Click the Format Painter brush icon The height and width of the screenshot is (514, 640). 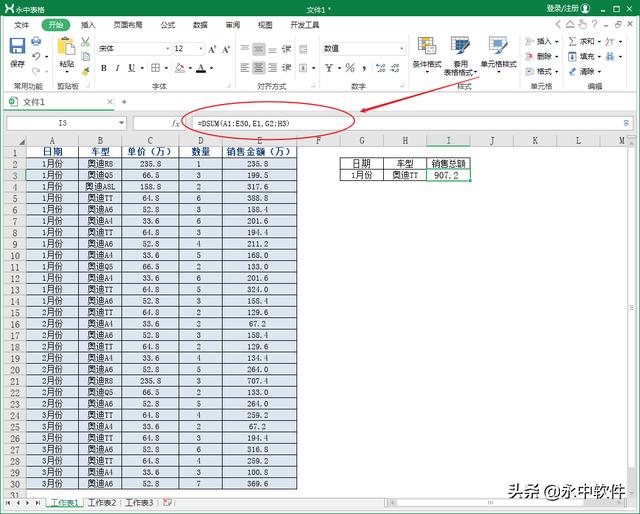point(85,71)
